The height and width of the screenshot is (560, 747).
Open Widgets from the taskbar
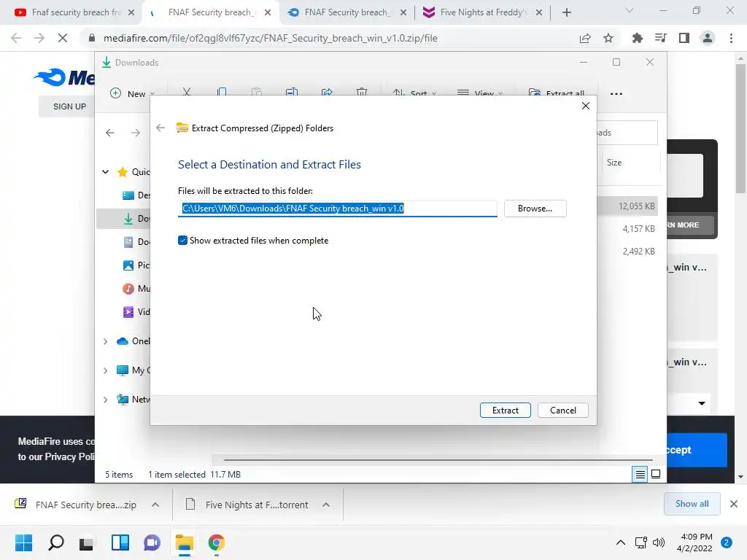pos(120,542)
